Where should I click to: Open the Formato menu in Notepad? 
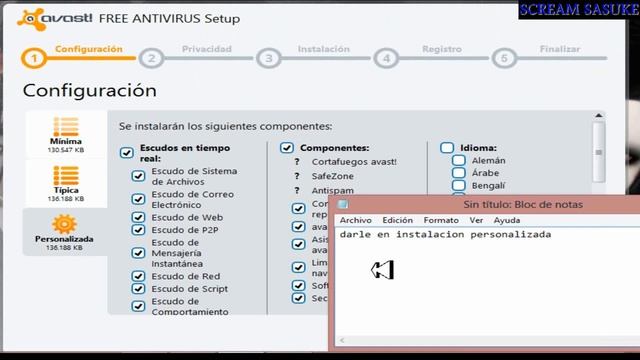point(441,220)
